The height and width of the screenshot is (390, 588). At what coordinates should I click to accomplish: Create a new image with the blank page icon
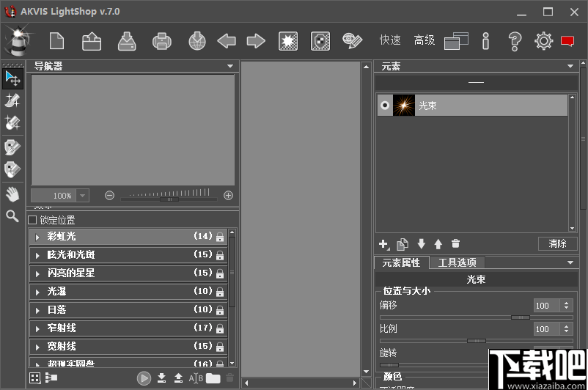click(56, 41)
